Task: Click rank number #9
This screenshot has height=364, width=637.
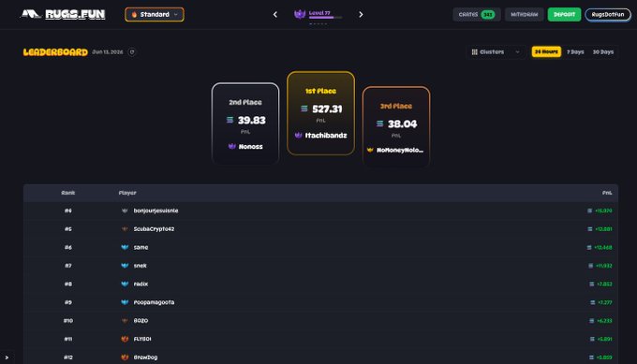Action: (68, 302)
